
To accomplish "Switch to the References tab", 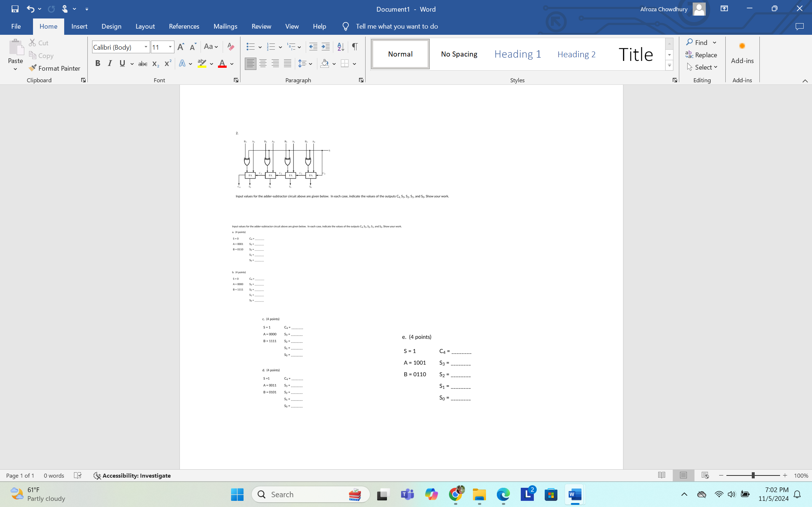I will click(184, 26).
